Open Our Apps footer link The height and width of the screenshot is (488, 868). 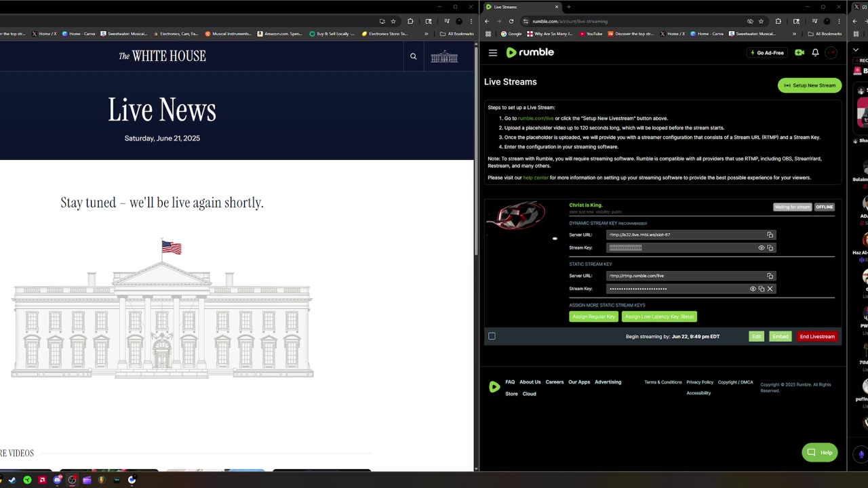[x=579, y=382]
